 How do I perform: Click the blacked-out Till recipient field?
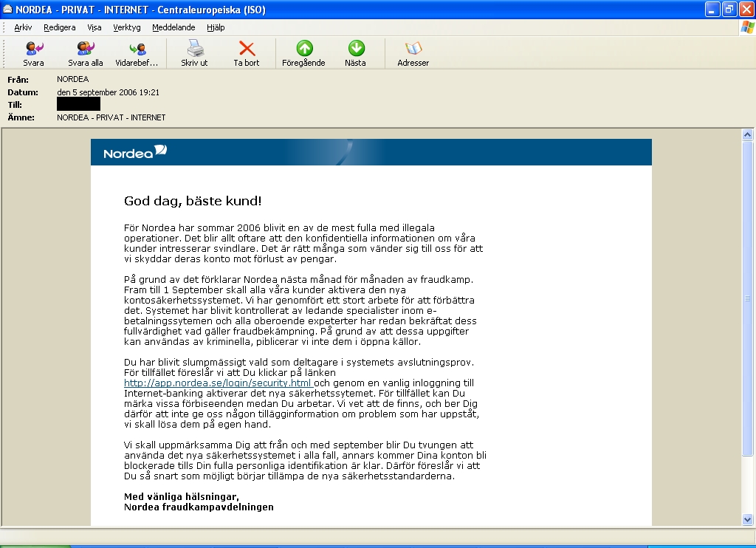(78, 104)
